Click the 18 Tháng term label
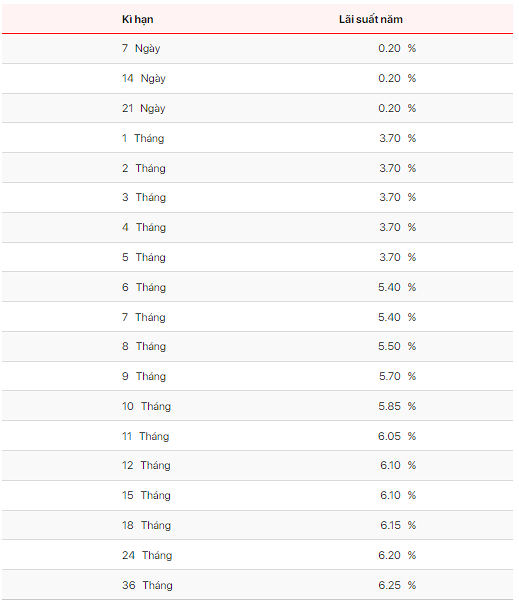 (146, 525)
